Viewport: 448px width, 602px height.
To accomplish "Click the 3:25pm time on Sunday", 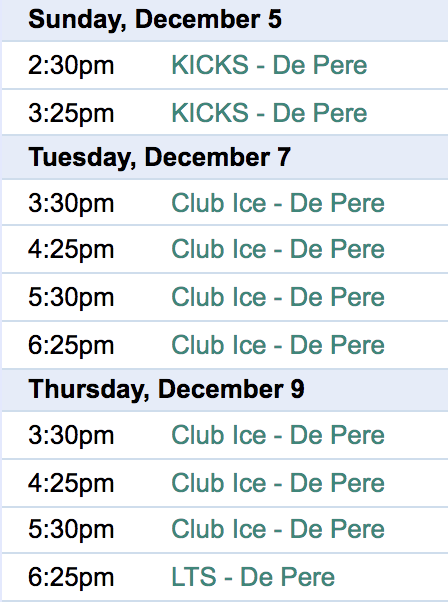I will click(x=71, y=114).
